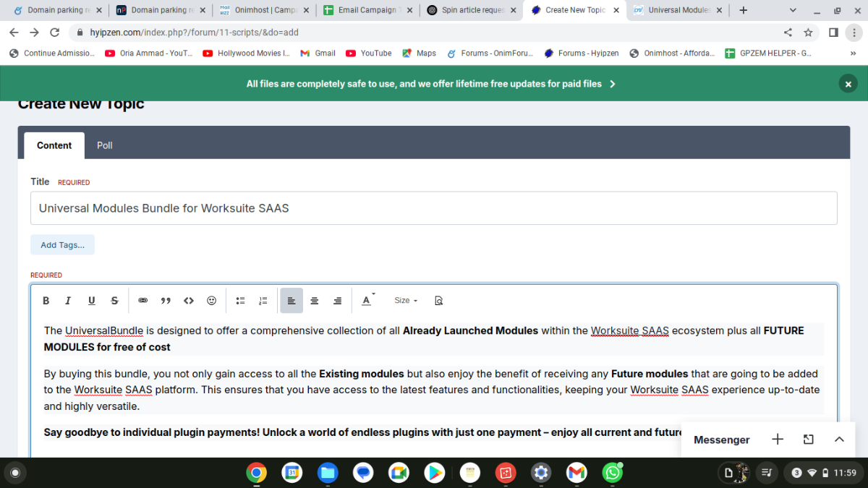Image resolution: width=868 pixels, height=488 pixels.
Task: Open the Gmail bookmark
Action: click(x=318, y=53)
